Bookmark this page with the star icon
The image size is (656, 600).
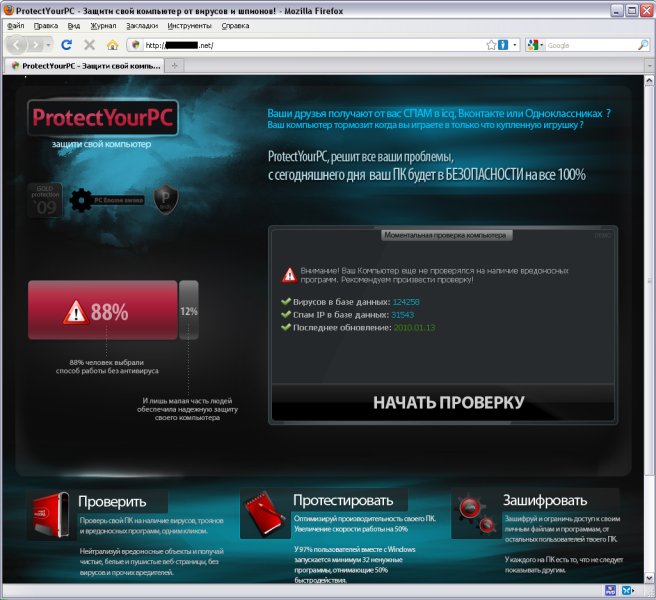(491, 45)
